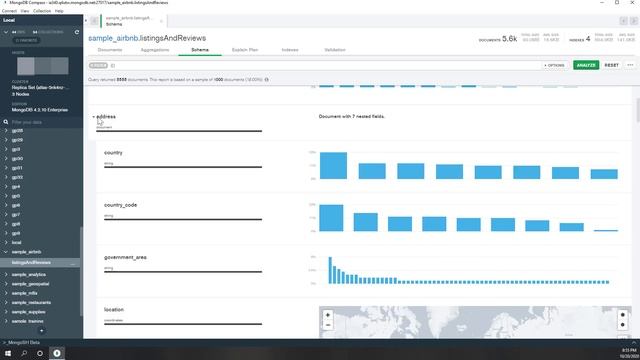This screenshot has width=640, height=360.
Task: Click the government_area field name
Action: coord(125,258)
